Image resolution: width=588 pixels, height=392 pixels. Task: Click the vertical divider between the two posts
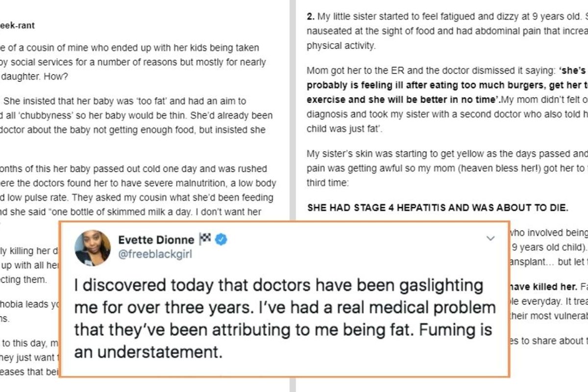click(293, 122)
